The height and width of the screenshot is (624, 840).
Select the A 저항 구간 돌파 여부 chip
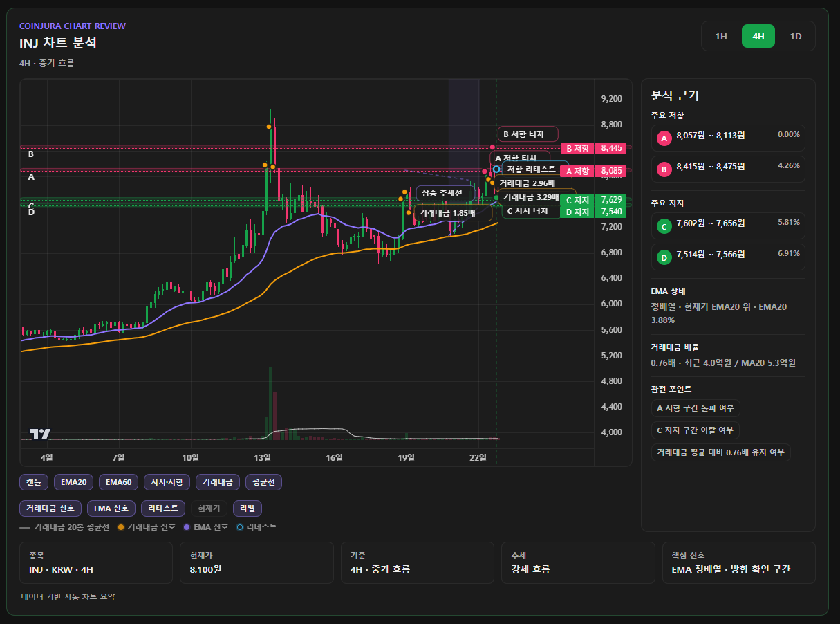tap(696, 408)
